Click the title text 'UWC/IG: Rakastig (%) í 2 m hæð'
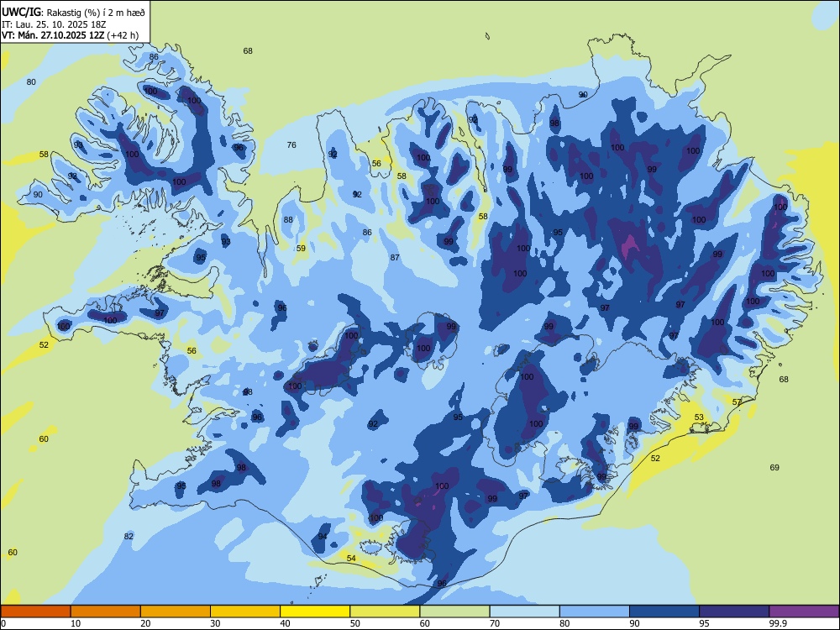Screen dimensions: 840x630 pyautogui.click(x=73, y=11)
